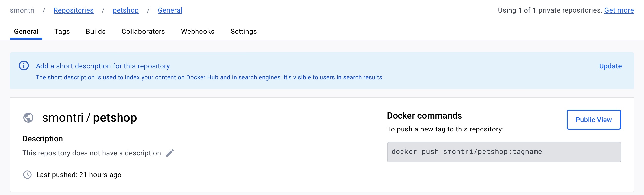Open the Repositories breadcrumb link
Image resolution: width=644 pixels, height=195 pixels.
click(74, 10)
